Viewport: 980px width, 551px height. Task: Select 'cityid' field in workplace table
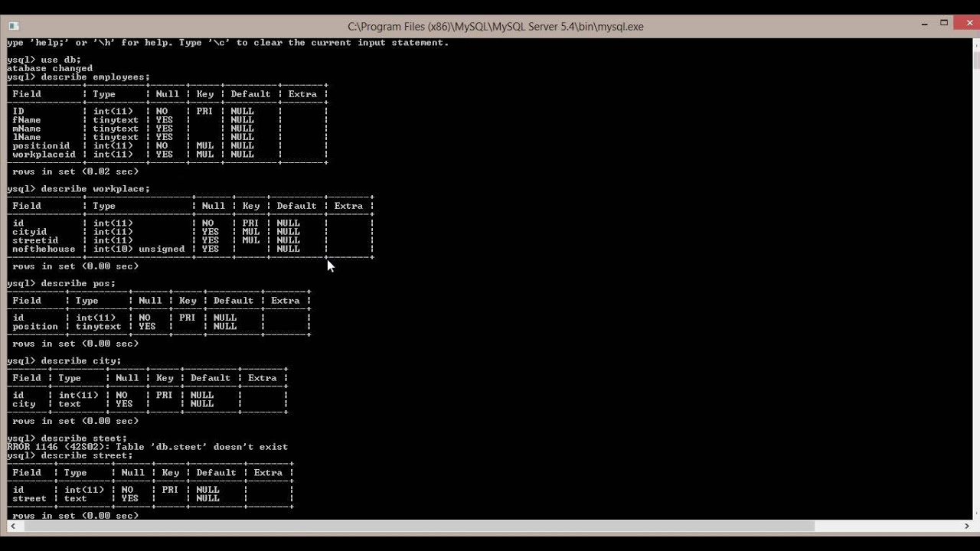point(29,232)
